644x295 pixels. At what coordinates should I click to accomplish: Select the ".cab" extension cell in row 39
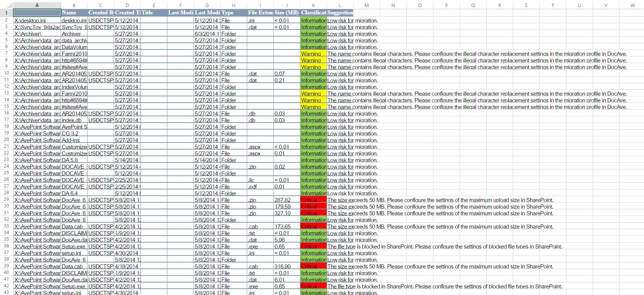260,266
